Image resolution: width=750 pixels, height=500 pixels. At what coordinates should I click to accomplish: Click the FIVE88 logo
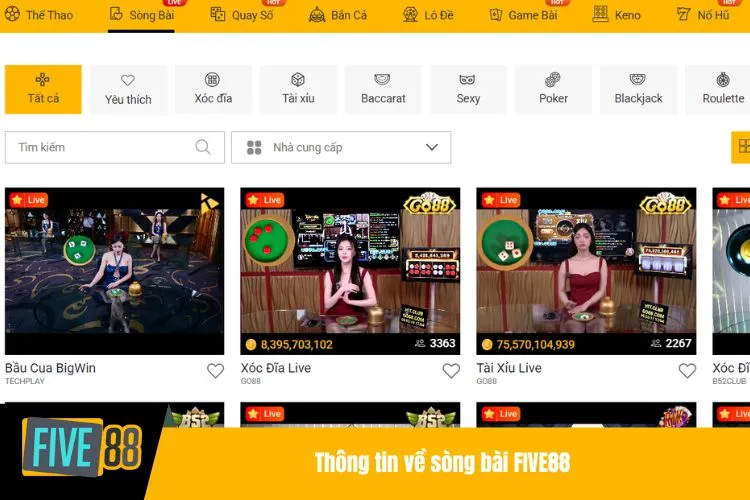tap(82, 447)
